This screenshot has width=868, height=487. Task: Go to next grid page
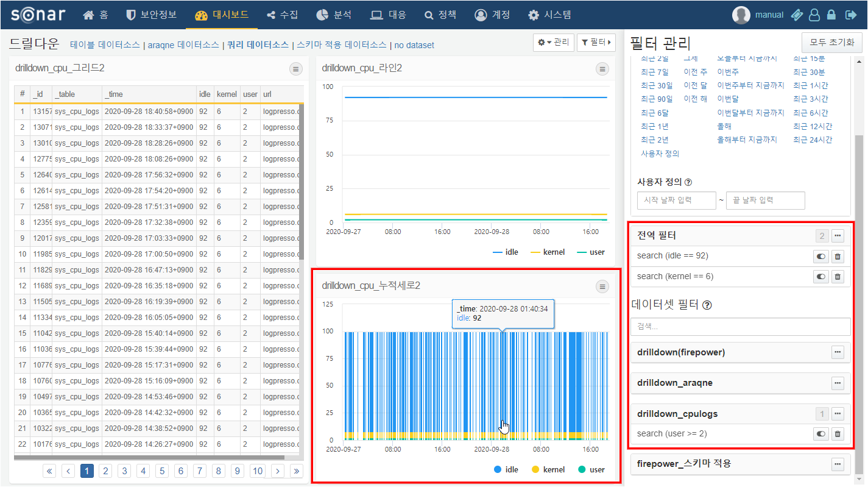pyautogui.click(x=278, y=471)
